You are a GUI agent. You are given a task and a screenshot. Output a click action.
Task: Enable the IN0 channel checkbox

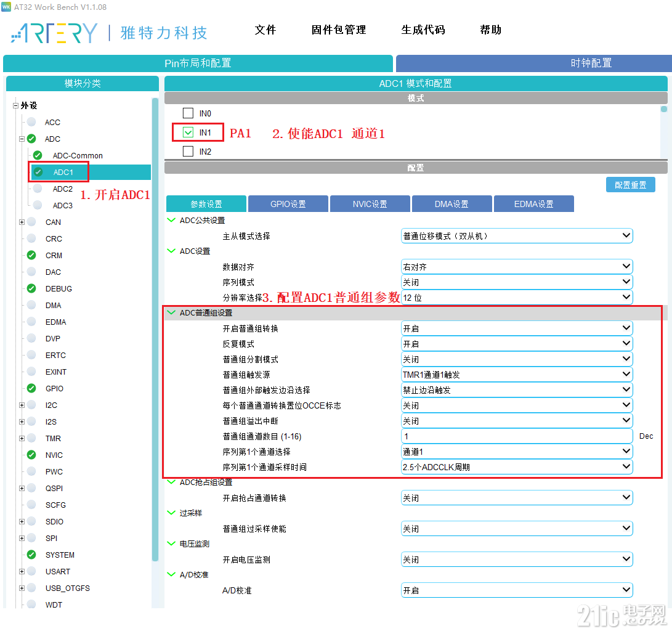pos(188,113)
